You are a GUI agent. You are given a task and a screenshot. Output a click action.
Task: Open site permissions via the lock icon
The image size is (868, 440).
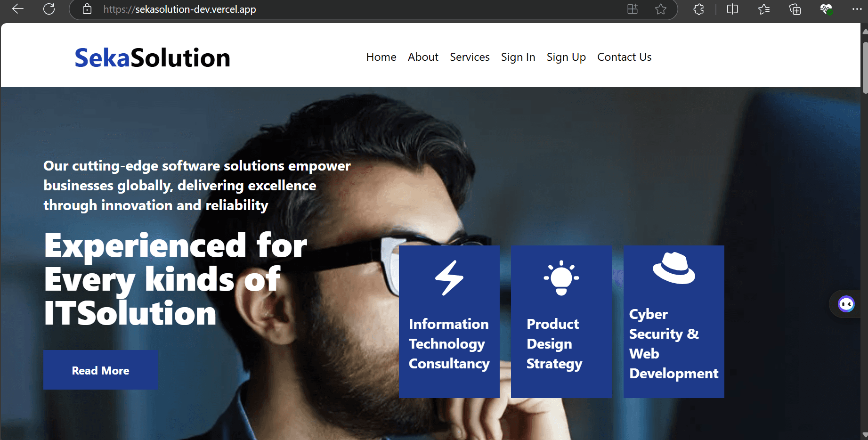pos(87,9)
